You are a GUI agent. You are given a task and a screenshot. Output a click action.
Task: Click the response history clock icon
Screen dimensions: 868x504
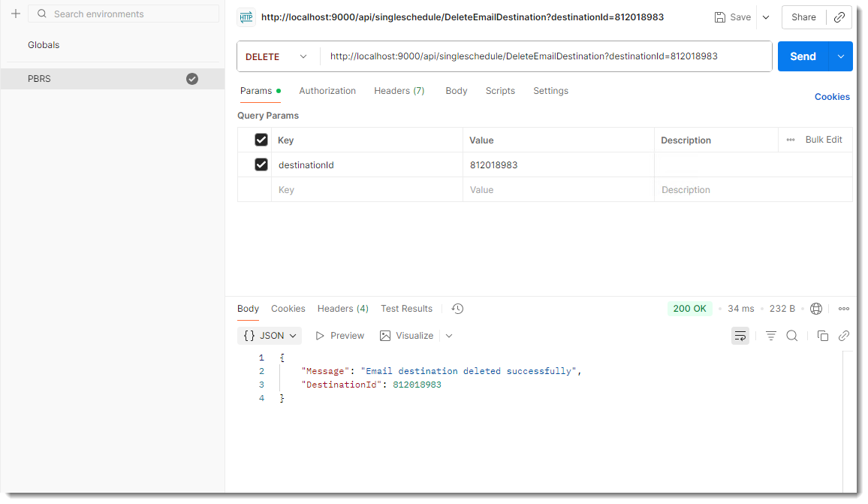coord(457,309)
